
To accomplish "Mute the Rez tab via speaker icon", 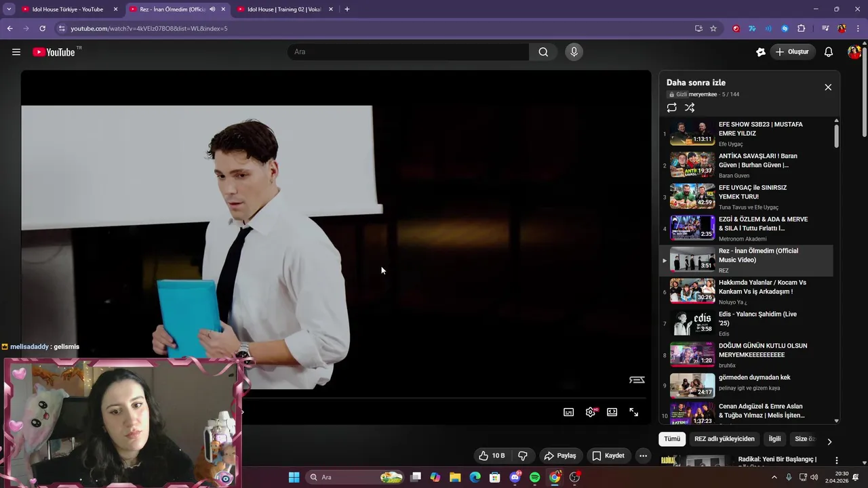I will point(212,9).
